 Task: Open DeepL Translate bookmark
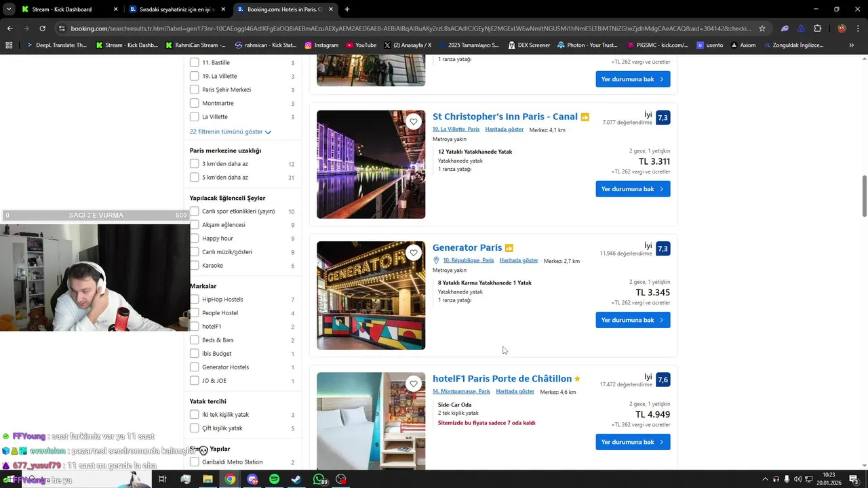pyautogui.click(x=57, y=45)
